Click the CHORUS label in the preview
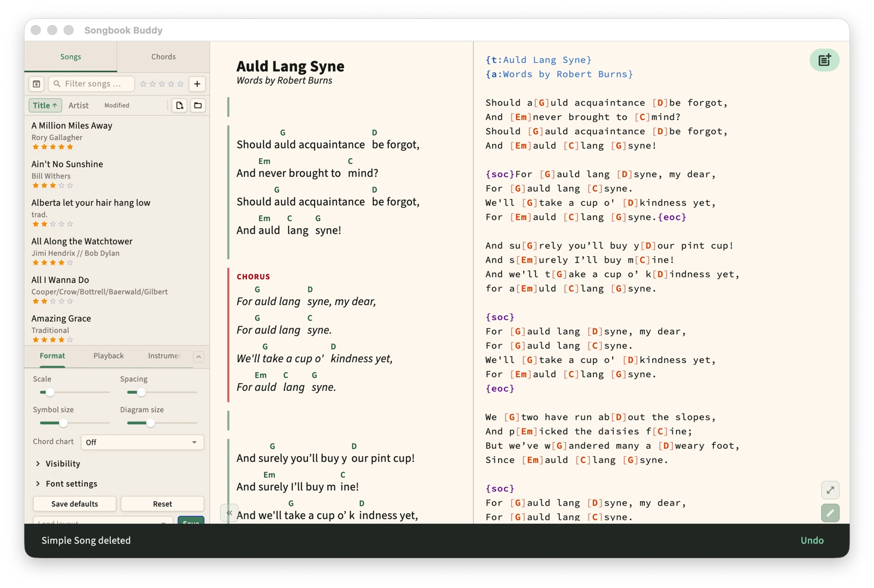Viewport: 874px width, 588px height. [253, 277]
